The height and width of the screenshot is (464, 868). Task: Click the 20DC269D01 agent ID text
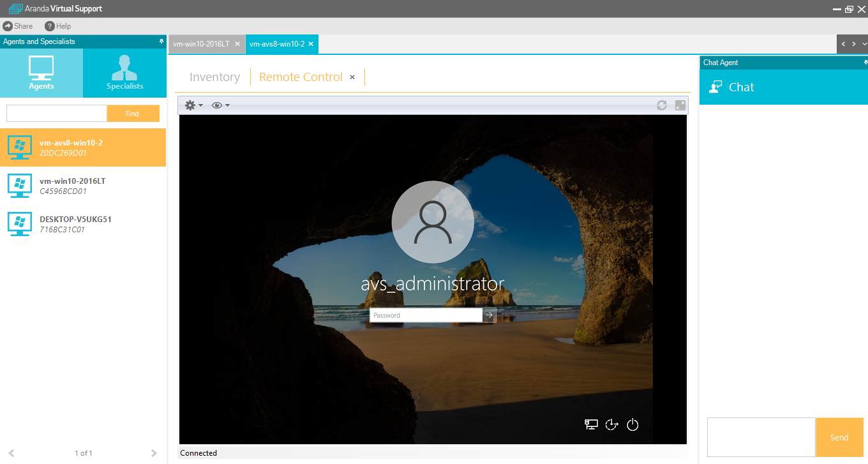(x=63, y=153)
